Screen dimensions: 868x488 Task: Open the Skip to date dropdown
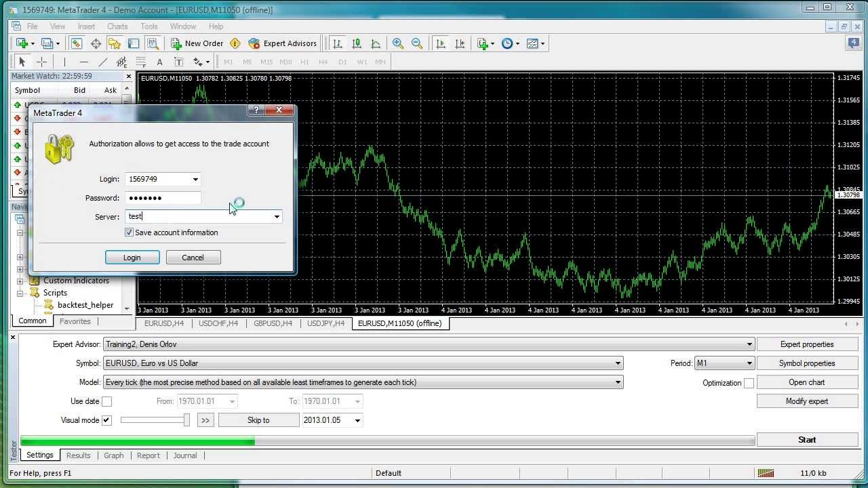357,420
